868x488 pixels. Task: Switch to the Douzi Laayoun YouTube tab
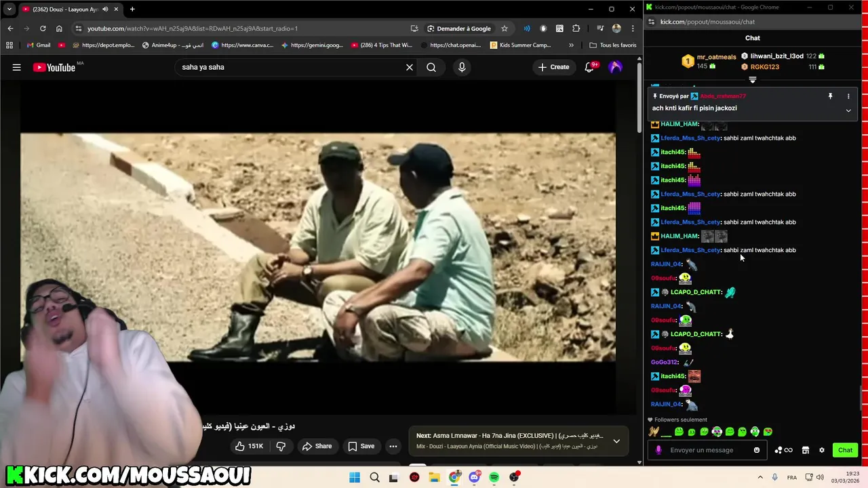70,9
